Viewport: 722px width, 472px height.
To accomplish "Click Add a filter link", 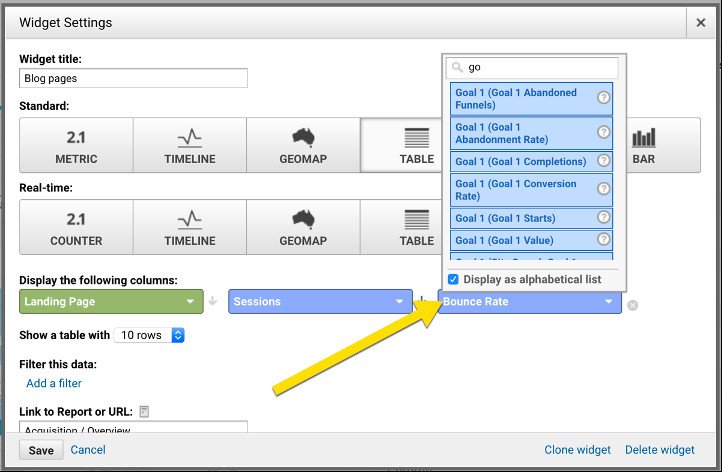I will coord(54,383).
